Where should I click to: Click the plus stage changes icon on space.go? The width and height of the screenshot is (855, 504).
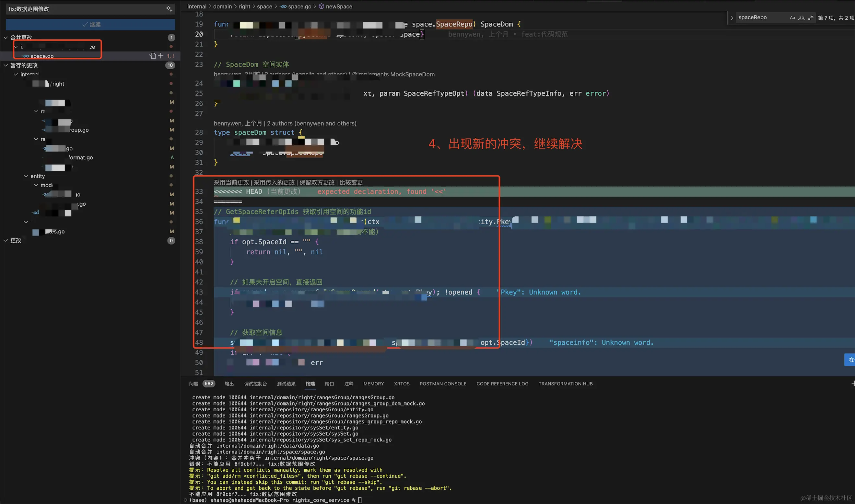coord(161,56)
